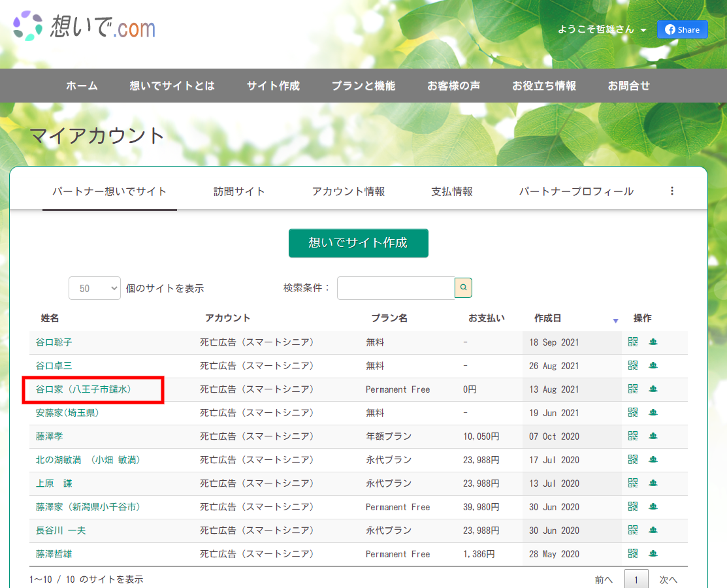Screen dimensions: 727x588
Task: Click the Facebook Share button
Action: (x=682, y=29)
